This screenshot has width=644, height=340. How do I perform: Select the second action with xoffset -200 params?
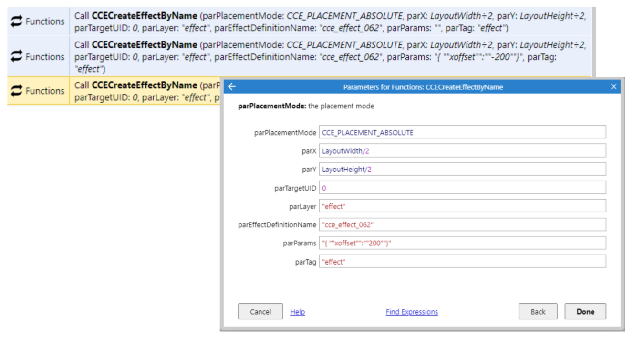tap(329, 57)
